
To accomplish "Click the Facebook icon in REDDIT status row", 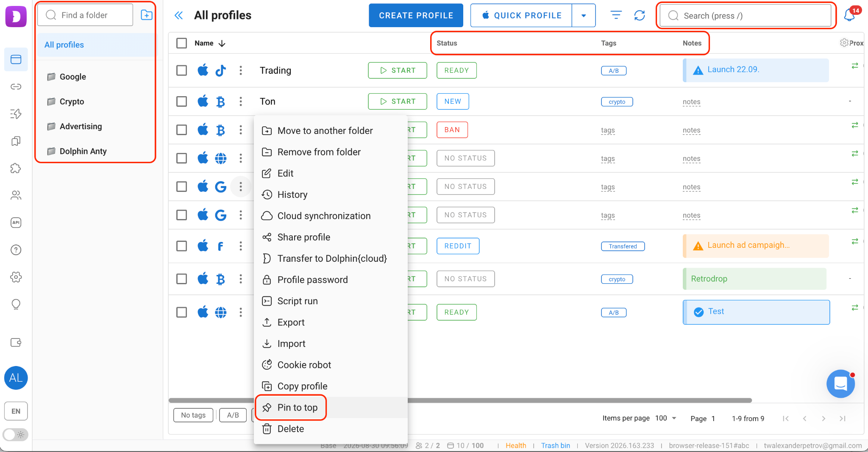I will [x=221, y=246].
